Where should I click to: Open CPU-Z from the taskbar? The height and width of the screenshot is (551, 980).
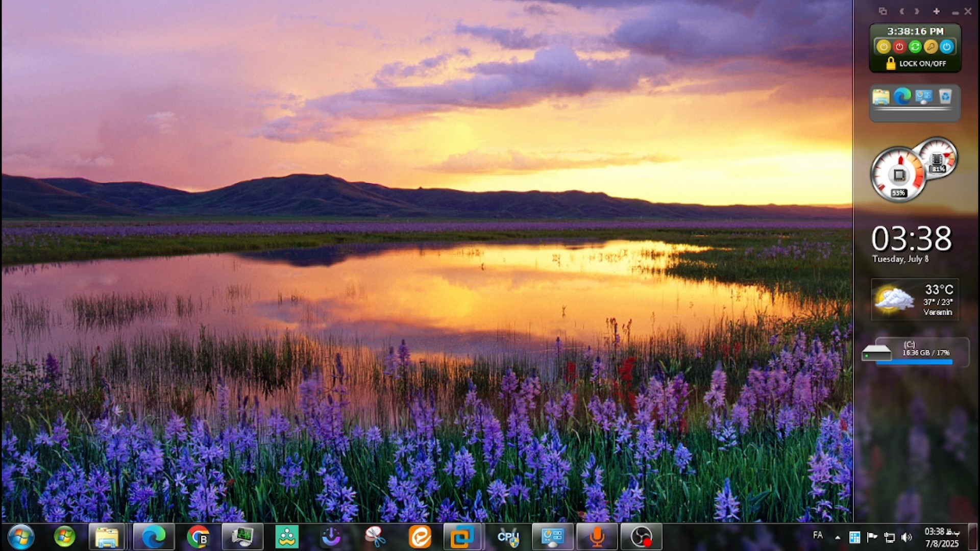[508, 537]
